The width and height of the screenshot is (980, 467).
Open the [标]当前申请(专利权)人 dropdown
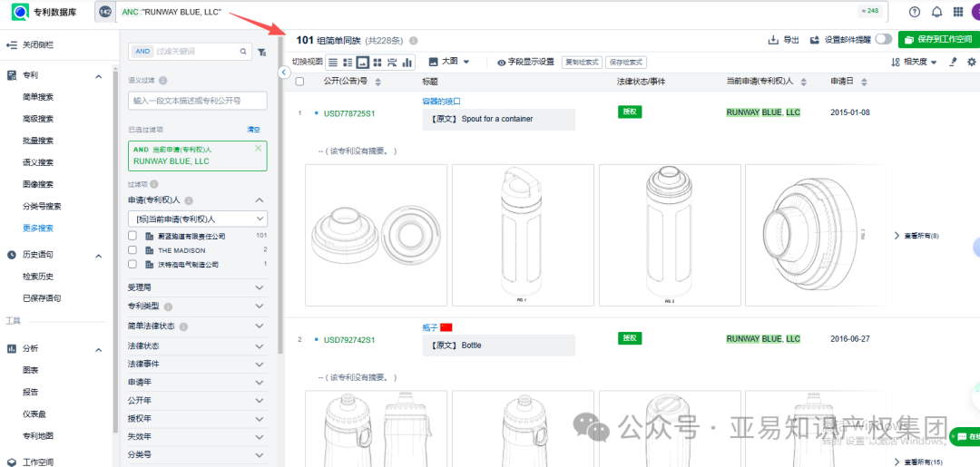pos(198,219)
